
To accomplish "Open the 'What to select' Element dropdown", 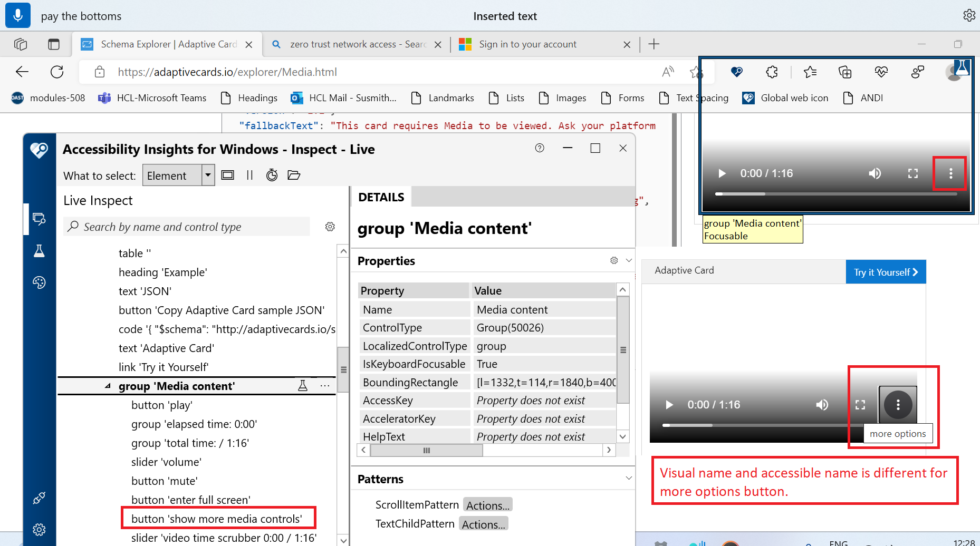I will coord(207,175).
